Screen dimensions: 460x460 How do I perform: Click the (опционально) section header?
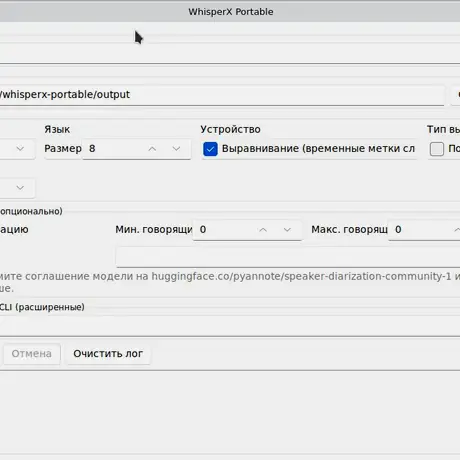tap(31, 211)
